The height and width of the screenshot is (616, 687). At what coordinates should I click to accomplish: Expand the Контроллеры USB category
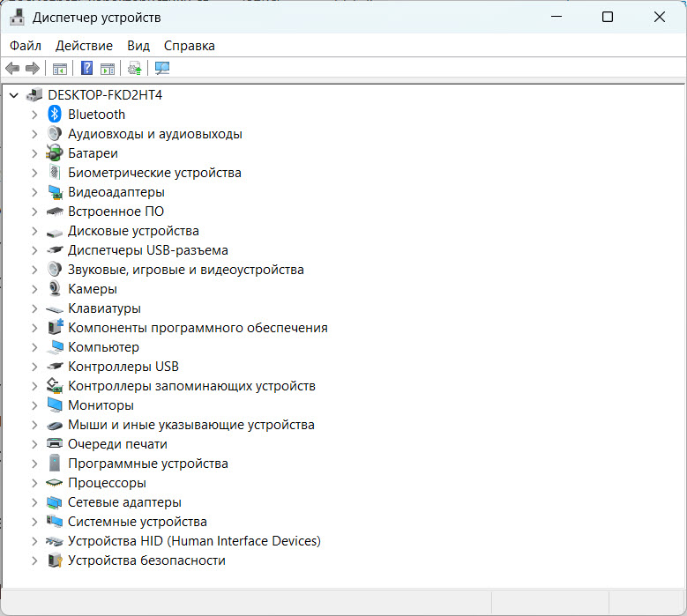click(34, 367)
